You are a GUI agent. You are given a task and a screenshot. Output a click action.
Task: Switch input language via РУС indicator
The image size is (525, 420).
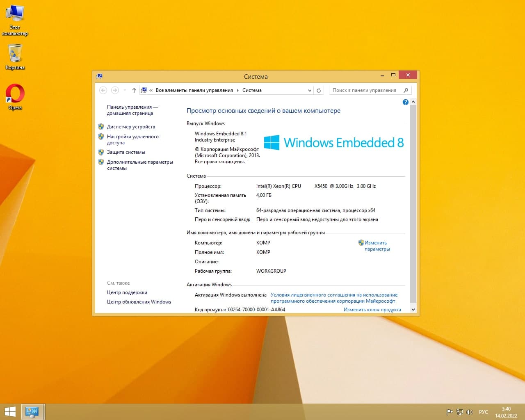[x=484, y=412]
